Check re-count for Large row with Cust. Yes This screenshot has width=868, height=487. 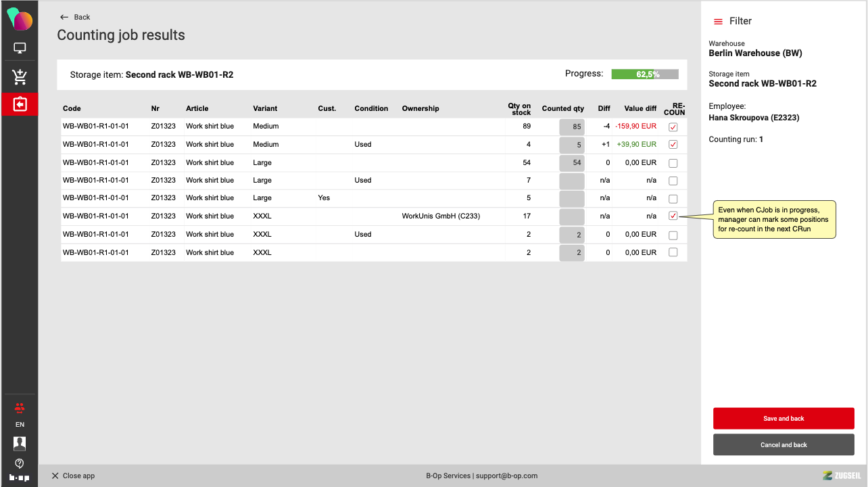point(673,199)
